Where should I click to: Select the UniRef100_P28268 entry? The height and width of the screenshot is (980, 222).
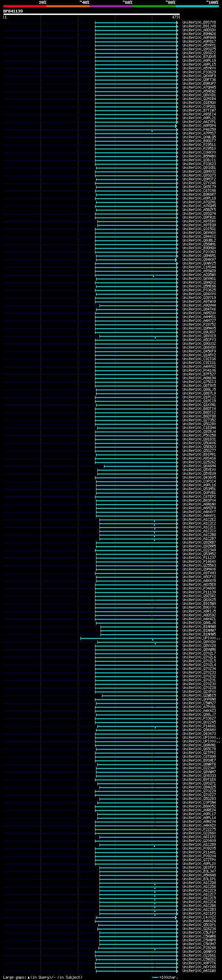pos(199,948)
